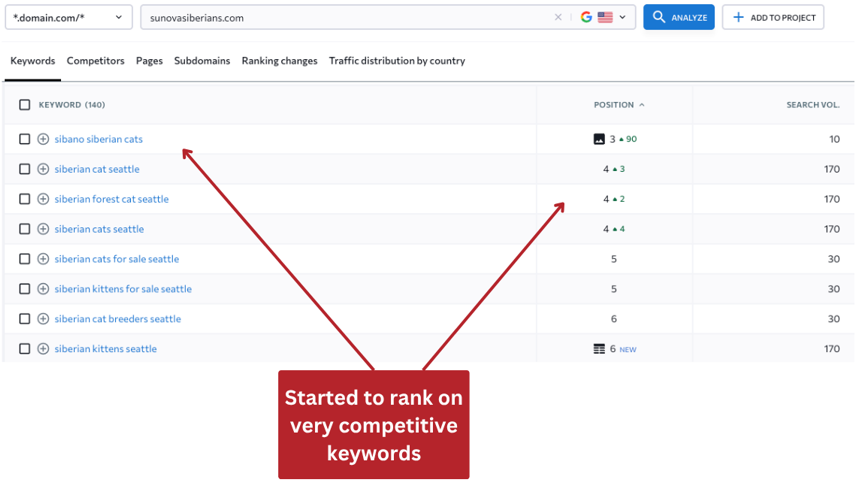Click Add to Project button

[x=773, y=18]
